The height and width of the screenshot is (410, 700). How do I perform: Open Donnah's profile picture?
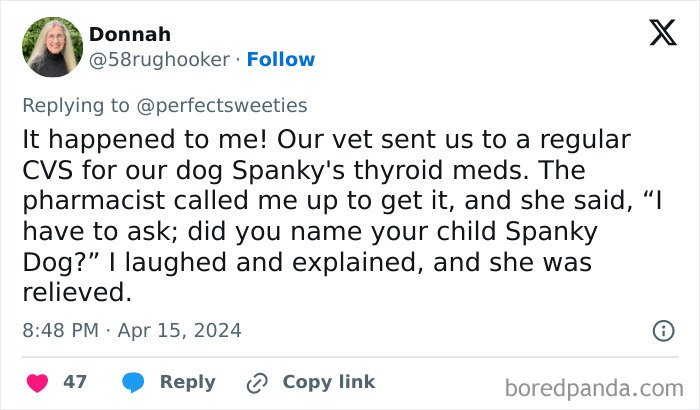50,47
